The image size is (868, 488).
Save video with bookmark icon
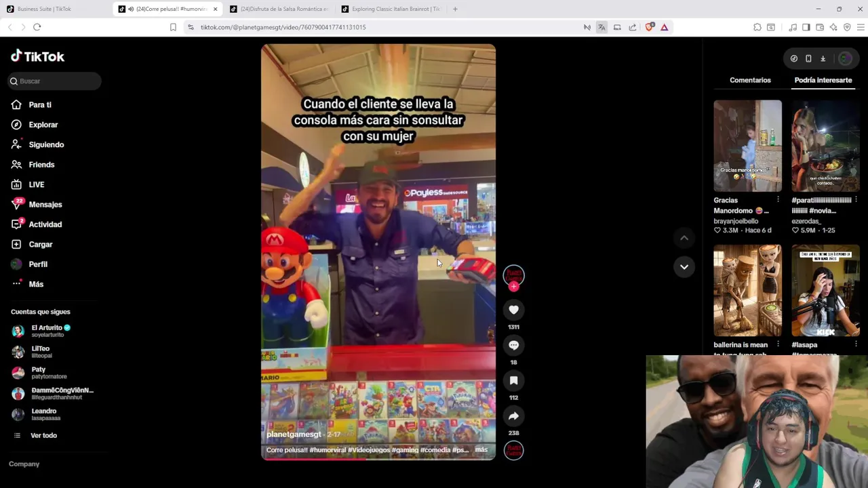(513, 380)
